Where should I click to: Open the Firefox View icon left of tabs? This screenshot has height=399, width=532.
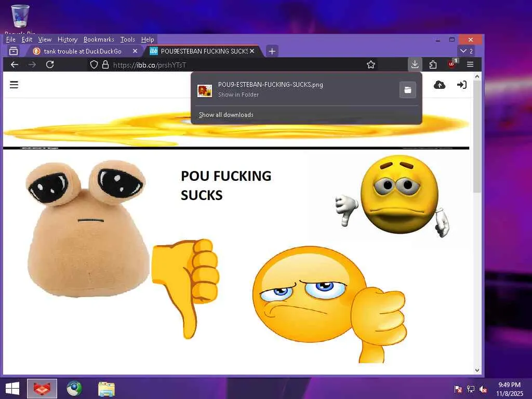[14, 51]
